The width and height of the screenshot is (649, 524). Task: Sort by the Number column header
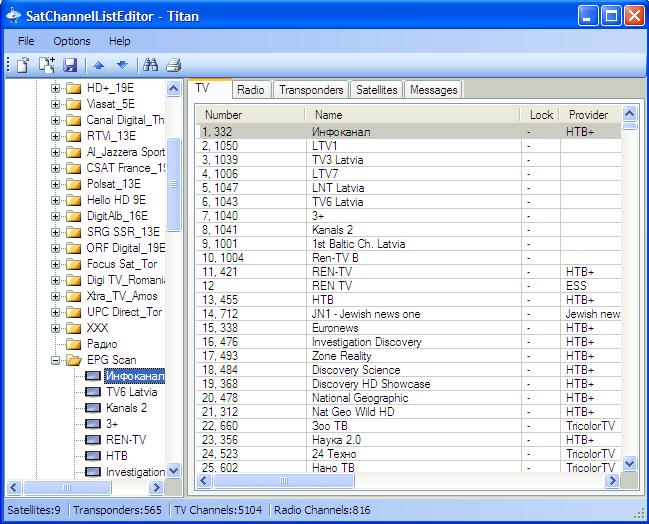[x=250, y=115]
